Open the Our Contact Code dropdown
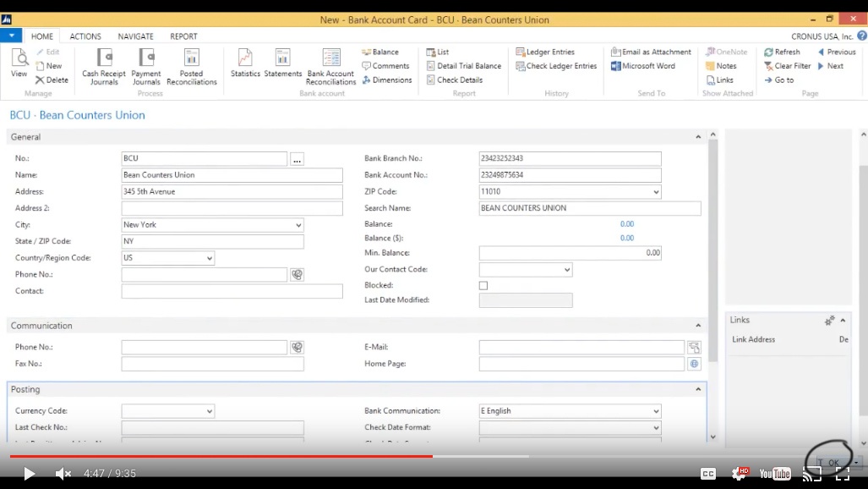The height and width of the screenshot is (489, 868). (x=567, y=270)
